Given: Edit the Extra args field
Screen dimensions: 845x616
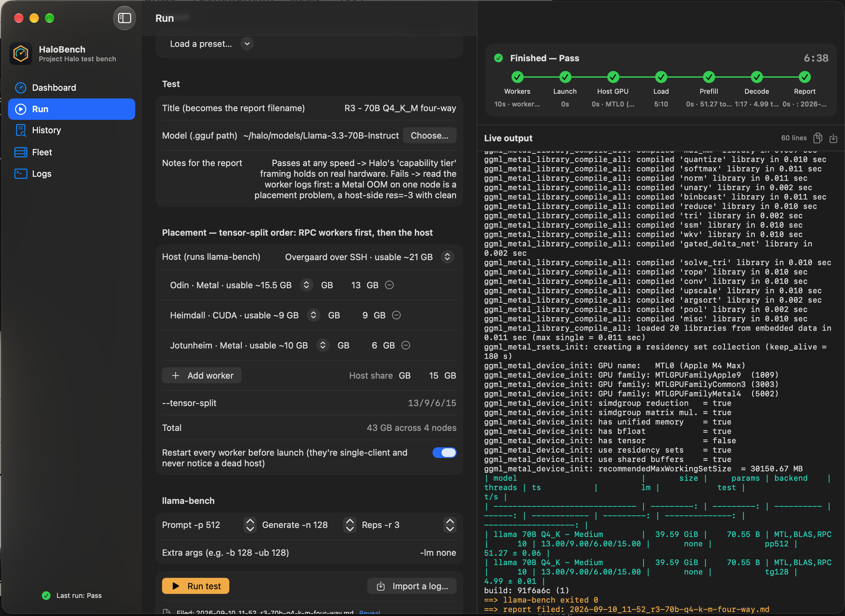Looking at the screenshot, I should (x=438, y=553).
